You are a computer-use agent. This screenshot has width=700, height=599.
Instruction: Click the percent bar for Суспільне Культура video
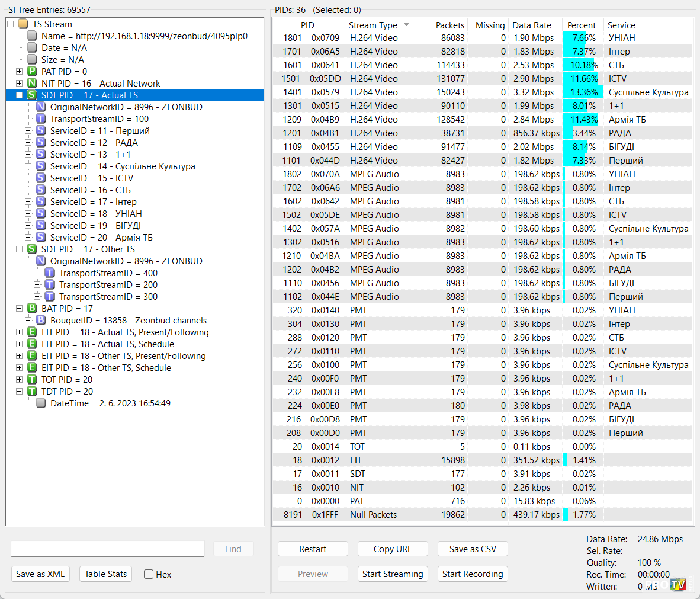(582, 92)
